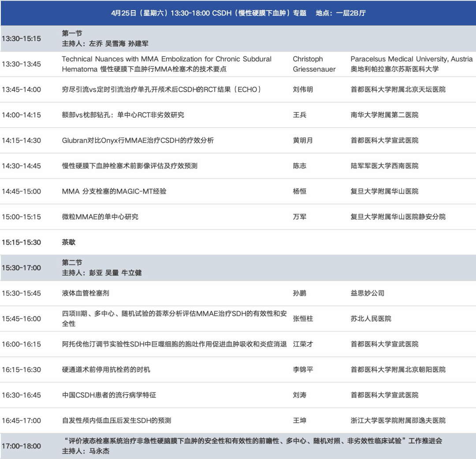
Task: Click speaker 刘伟明
Action: [303, 90]
